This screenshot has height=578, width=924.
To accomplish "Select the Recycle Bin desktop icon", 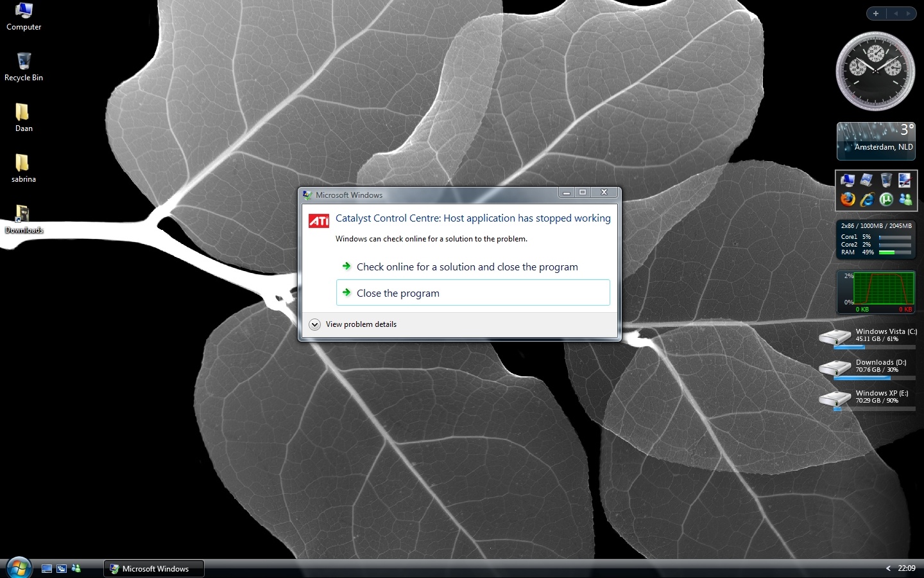I will click(x=24, y=67).
